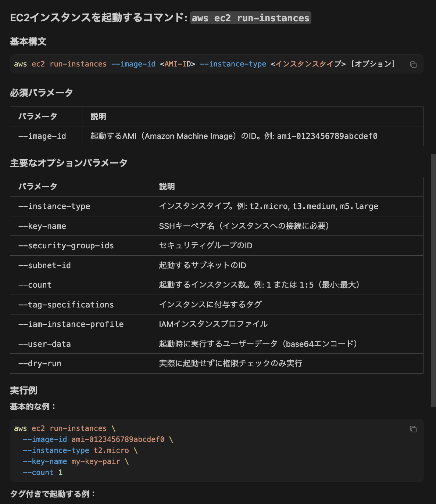The height and width of the screenshot is (504, 436).
Task: Select the --security-group-ids parameter cell
Action: 67,245
